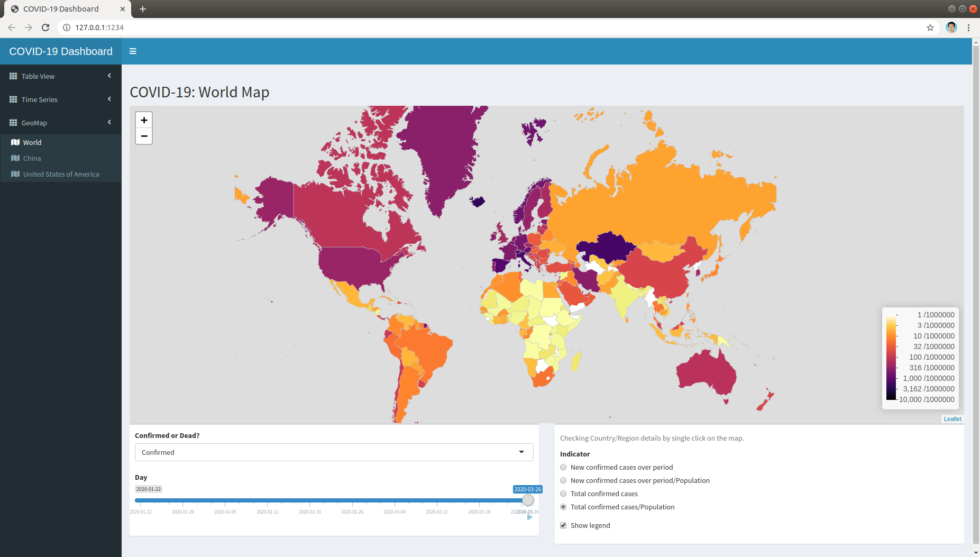This screenshot has width=980, height=557.
Task: Click the United States map icon
Action: [15, 174]
